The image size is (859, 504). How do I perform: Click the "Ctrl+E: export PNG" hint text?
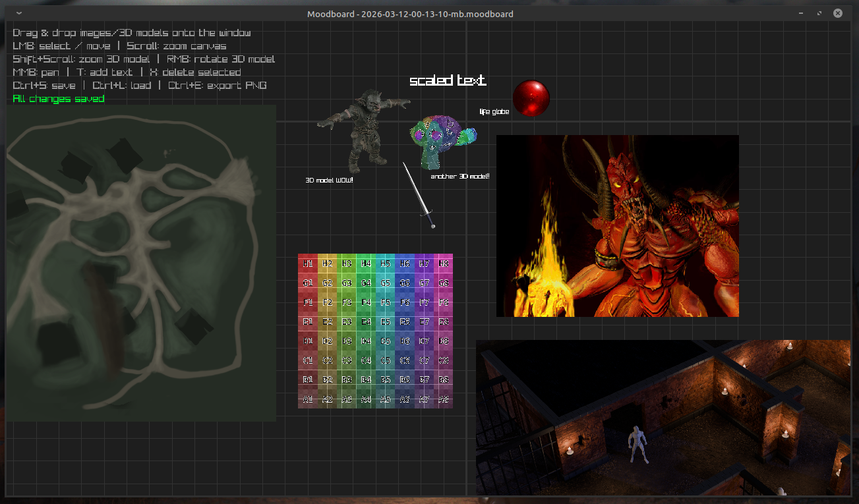coord(218,86)
